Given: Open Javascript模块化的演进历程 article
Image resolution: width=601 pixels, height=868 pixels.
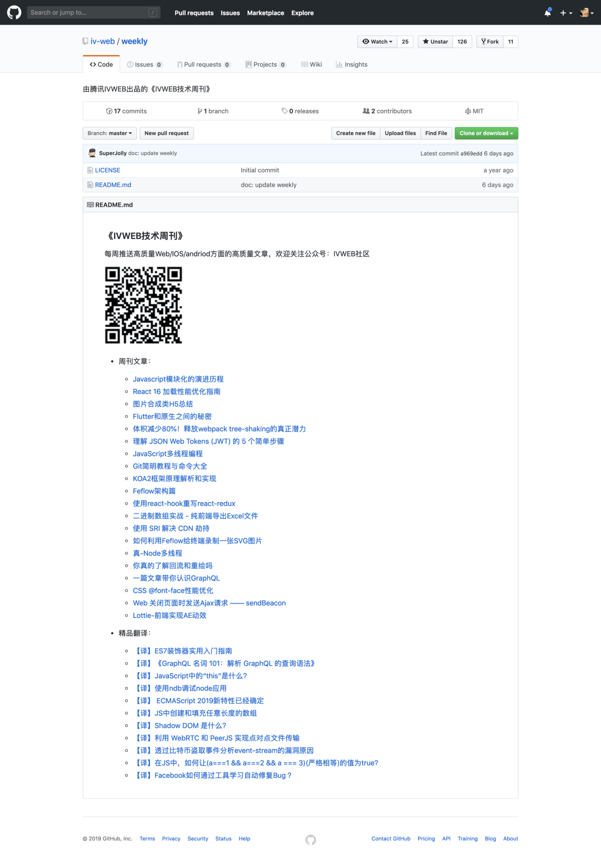Looking at the screenshot, I should [178, 379].
